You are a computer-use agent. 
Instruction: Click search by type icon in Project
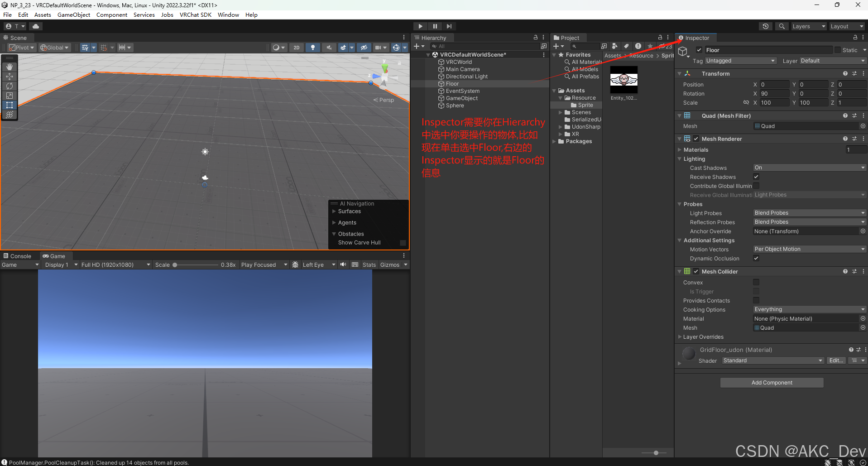[x=614, y=46]
